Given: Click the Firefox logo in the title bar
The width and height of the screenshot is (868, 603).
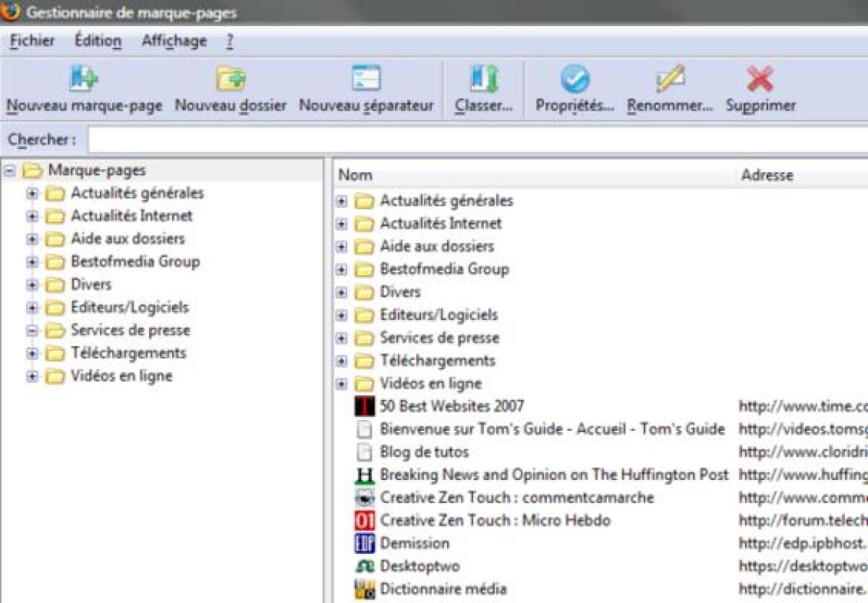Looking at the screenshot, I should pos(10,12).
